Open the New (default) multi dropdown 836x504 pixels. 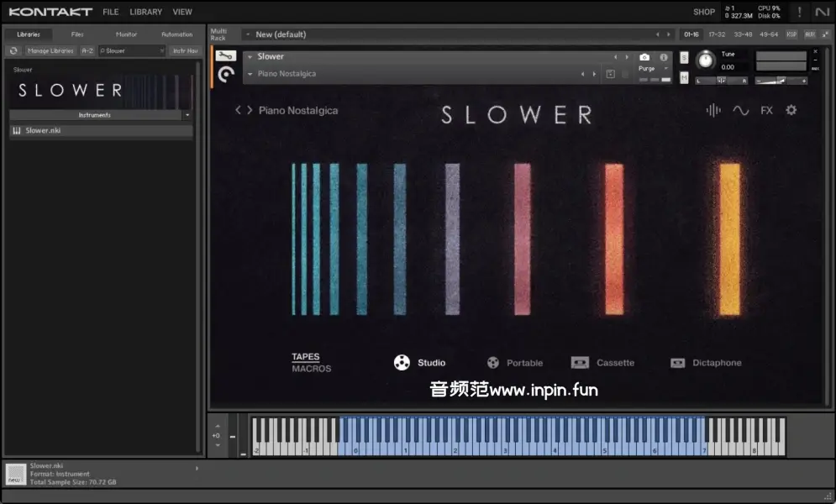[x=247, y=34]
